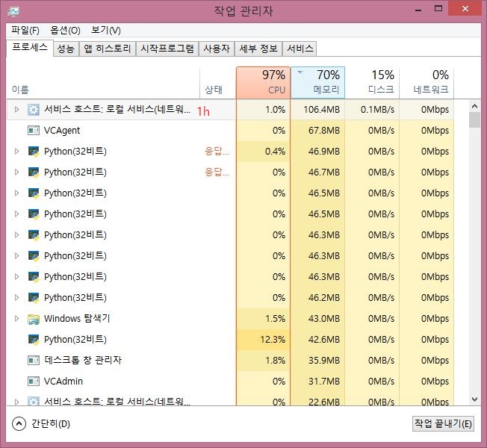Click the icon of Python using 42.6MB
This screenshot has height=448, width=487.
point(34,340)
